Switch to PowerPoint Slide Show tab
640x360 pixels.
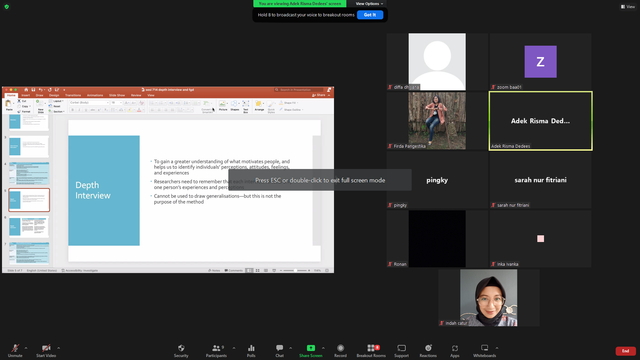point(117,95)
